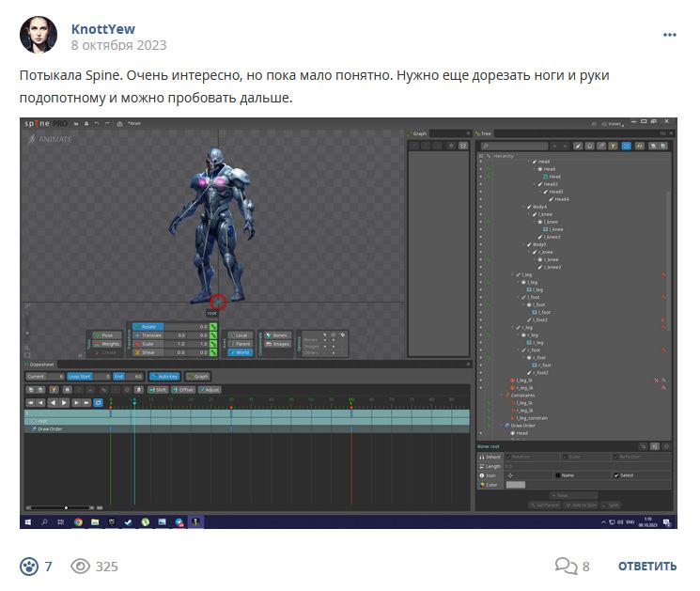This screenshot has width=700, height=591.
Task: Toggle the timeline repeat loop icon
Action: [x=99, y=403]
